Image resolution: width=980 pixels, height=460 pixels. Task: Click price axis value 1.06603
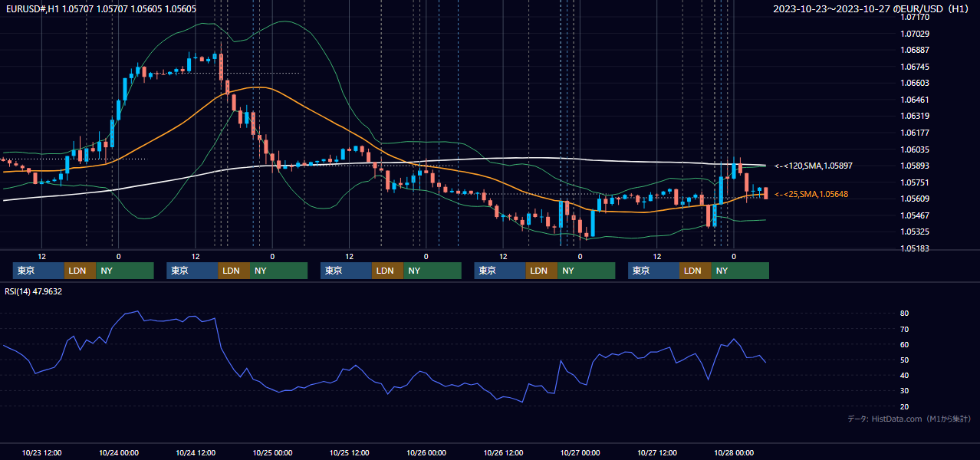pyautogui.click(x=916, y=83)
